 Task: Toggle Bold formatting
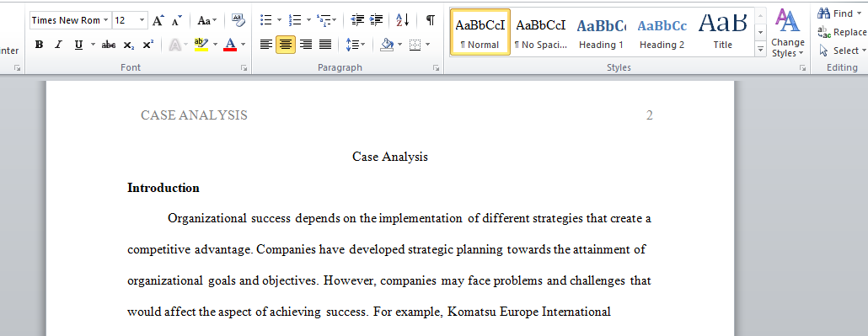click(39, 45)
